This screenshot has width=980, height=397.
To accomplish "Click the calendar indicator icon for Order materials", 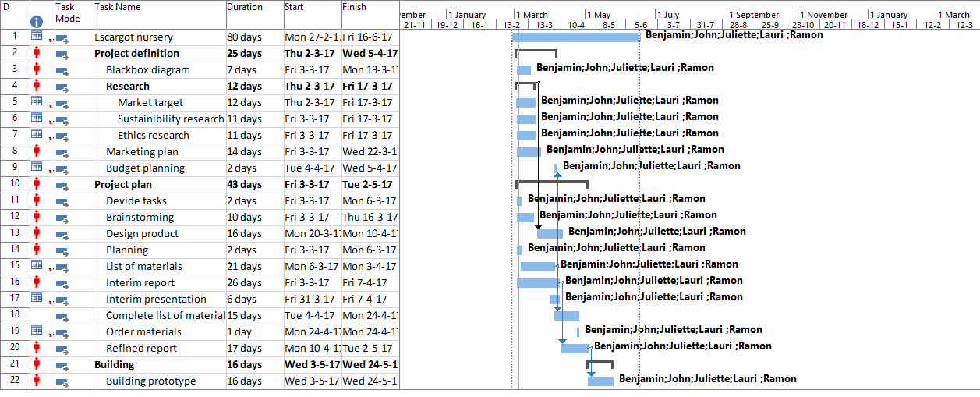I will pos(37,331).
